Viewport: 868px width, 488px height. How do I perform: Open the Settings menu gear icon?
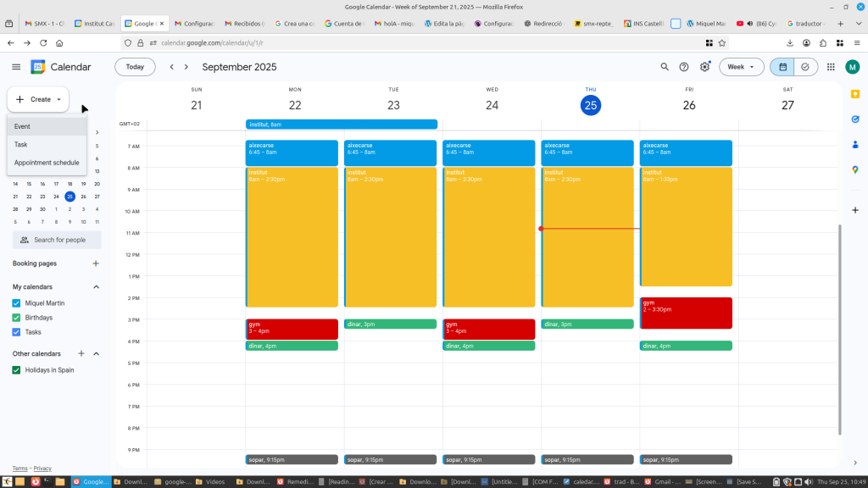(704, 67)
